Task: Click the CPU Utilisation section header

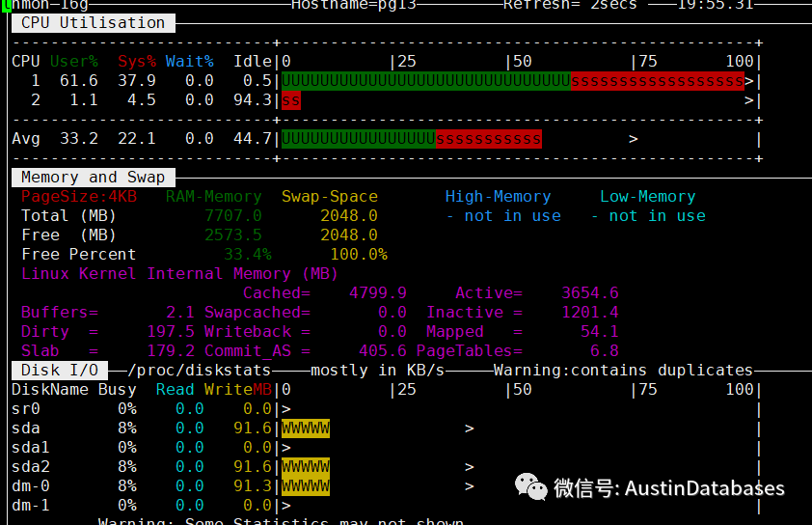Action: coord(94,23)
